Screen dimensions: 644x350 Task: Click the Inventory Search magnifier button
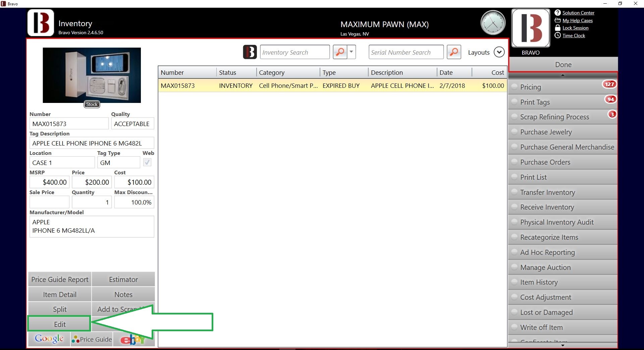click(x=340, y=52)
